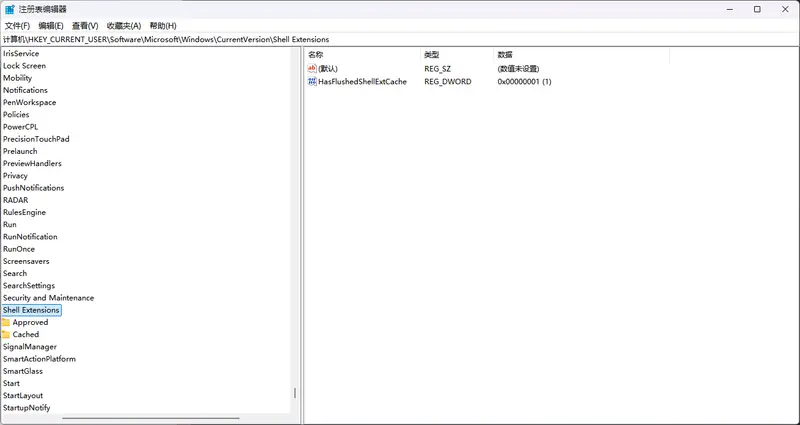Select the PrecisionTouchPad key

click(36, 139)
